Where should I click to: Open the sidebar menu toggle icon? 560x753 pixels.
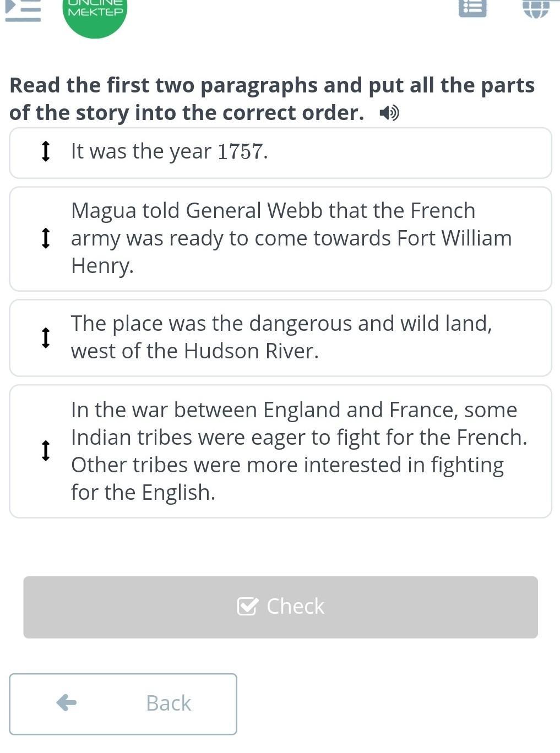pos(23,11)
